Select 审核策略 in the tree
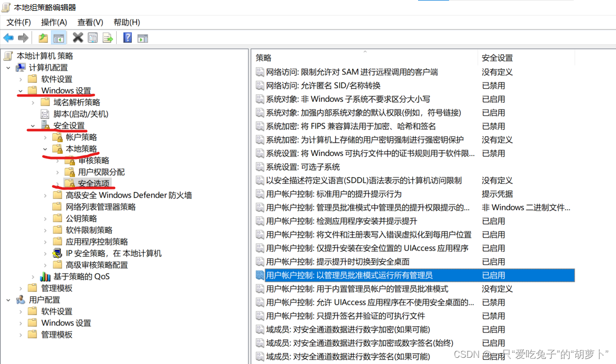The image size is (616, 364). (94, 160)
